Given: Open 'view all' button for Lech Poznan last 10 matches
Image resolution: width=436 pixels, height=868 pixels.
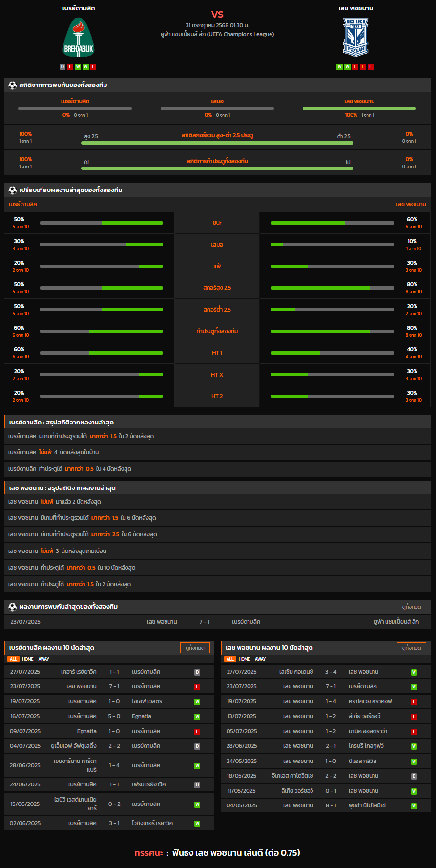Looking at the screenshot, I should [x=412, y=648].
